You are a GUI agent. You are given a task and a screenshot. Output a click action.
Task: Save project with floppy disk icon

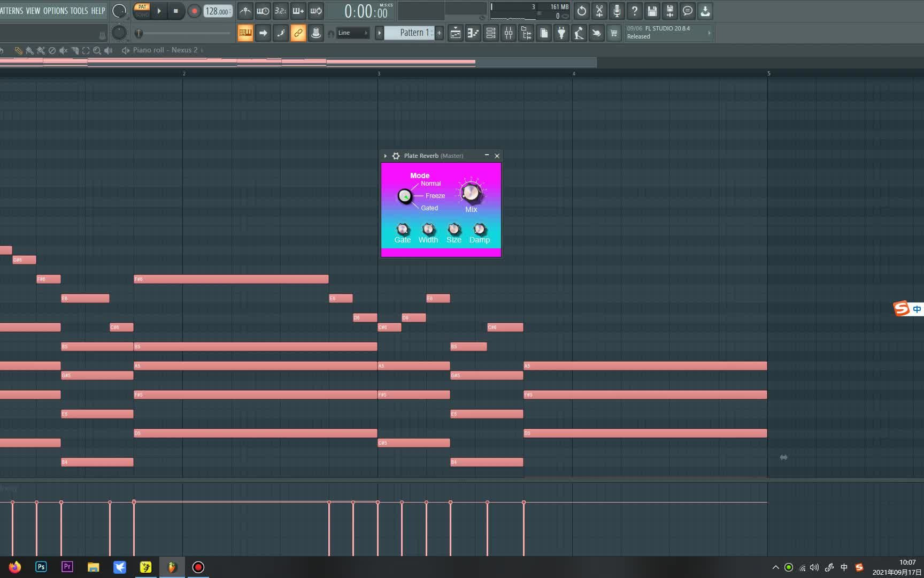652,11
